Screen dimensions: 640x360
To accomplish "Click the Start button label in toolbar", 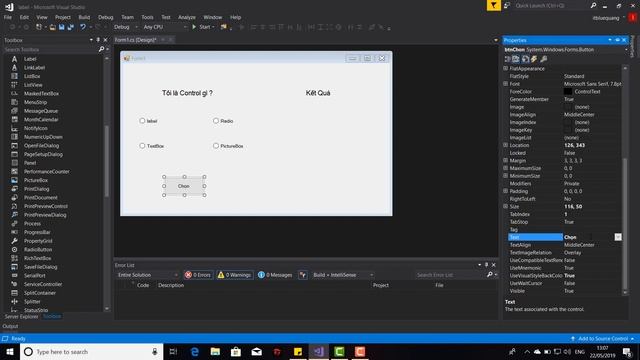I will coord(204,27).
